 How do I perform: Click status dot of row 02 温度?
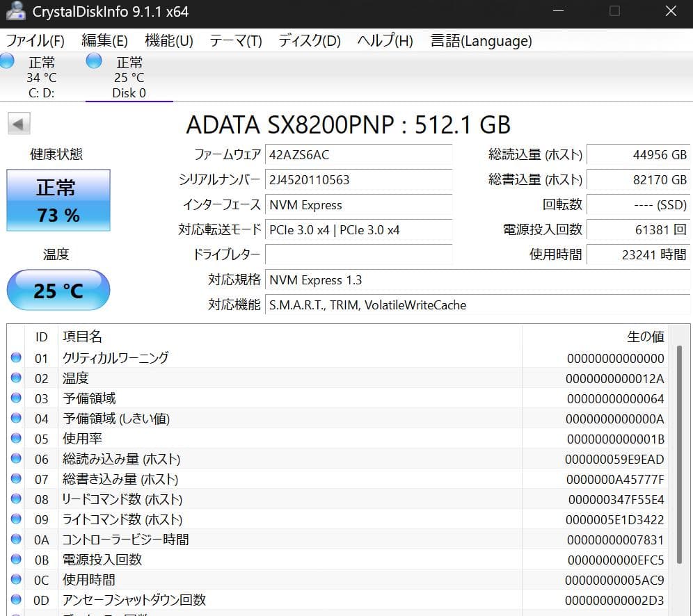(x=17, y=378)
